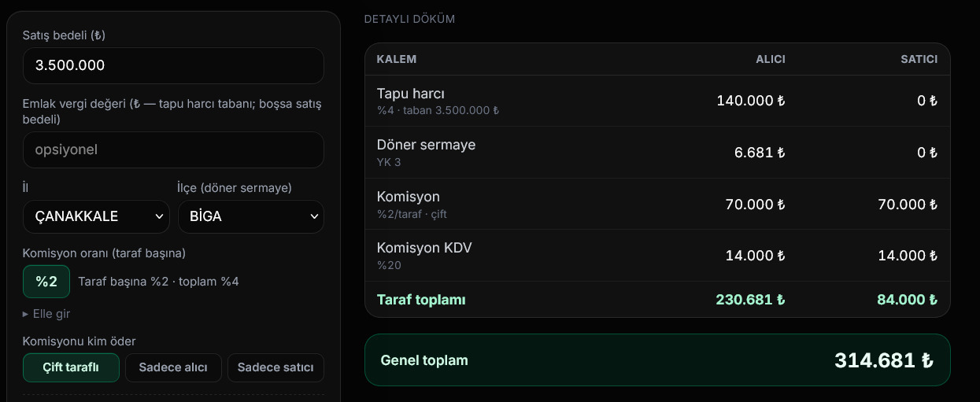The image size is (980, 402).
Task: Click the Komisyon KDV row label
Action: [x=424, y=248]
